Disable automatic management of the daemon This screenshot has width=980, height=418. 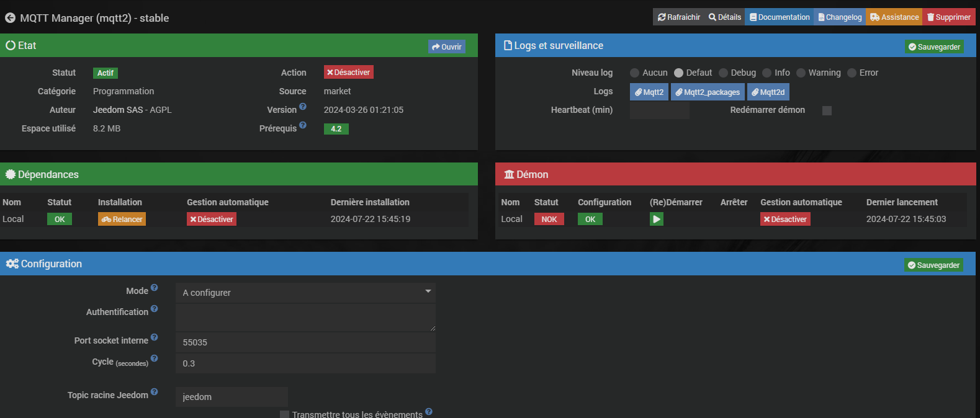[785, 219]
